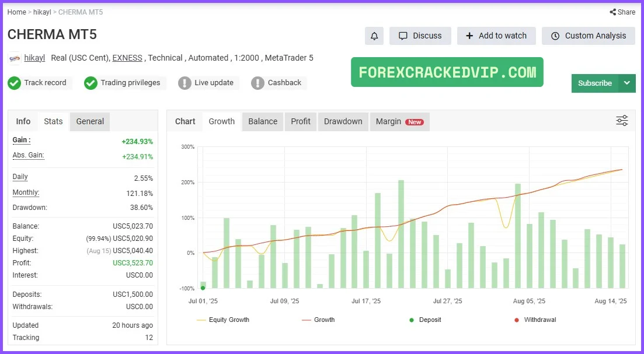Switch to the Info tab
Viewport: 644px width, 354px height.
point(23,121)
